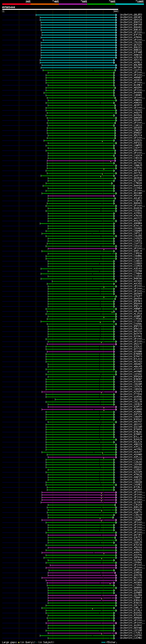Select the UniRef100_B8BCK1 label
The image size is (146, 644).
coord(131,50)
